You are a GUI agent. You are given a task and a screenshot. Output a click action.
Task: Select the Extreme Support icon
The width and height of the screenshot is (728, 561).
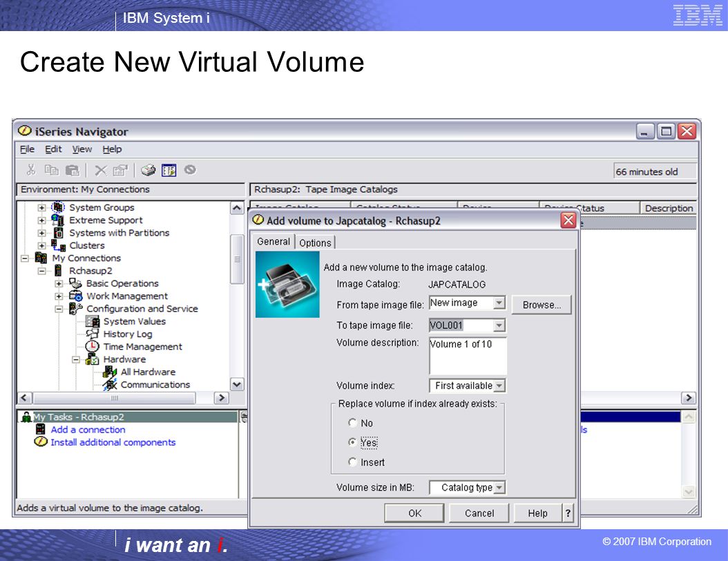58,220
